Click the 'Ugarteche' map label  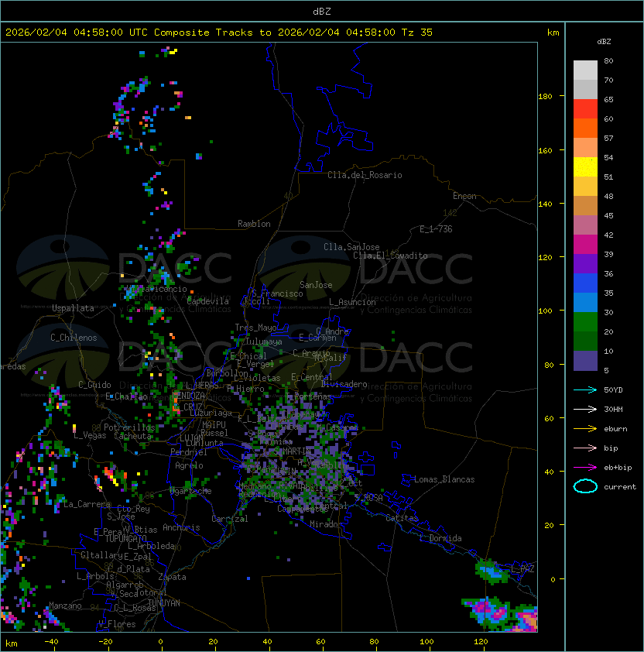(x=191, y=491)
